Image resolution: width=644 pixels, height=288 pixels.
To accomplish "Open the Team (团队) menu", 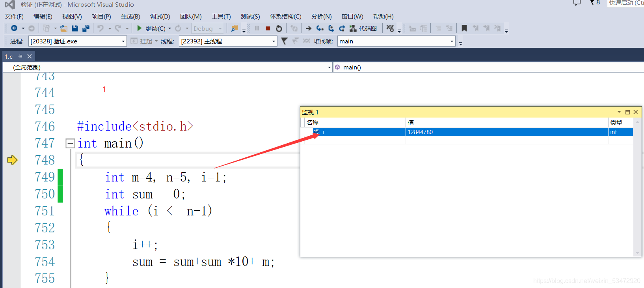I will [191, 16].
